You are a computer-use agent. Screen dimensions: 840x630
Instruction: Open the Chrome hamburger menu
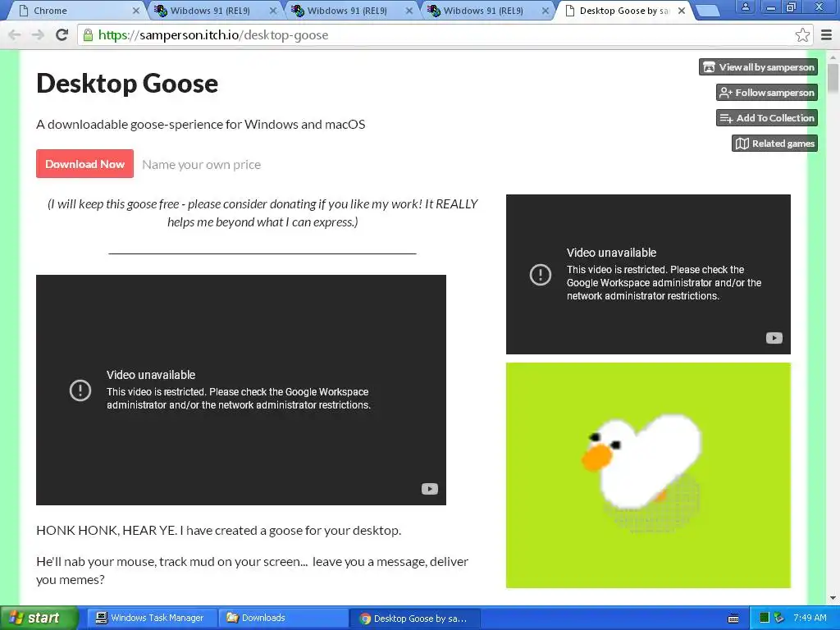pyautogui.click(x=827, y=34)
